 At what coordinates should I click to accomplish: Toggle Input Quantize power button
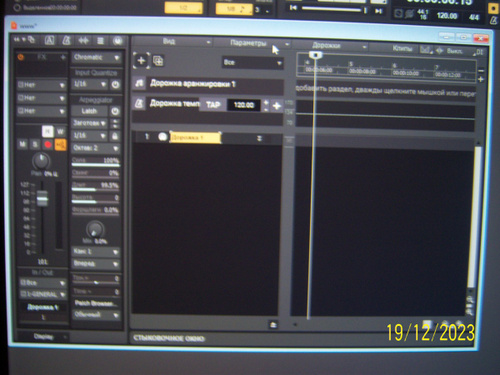[x=115, y=85]
